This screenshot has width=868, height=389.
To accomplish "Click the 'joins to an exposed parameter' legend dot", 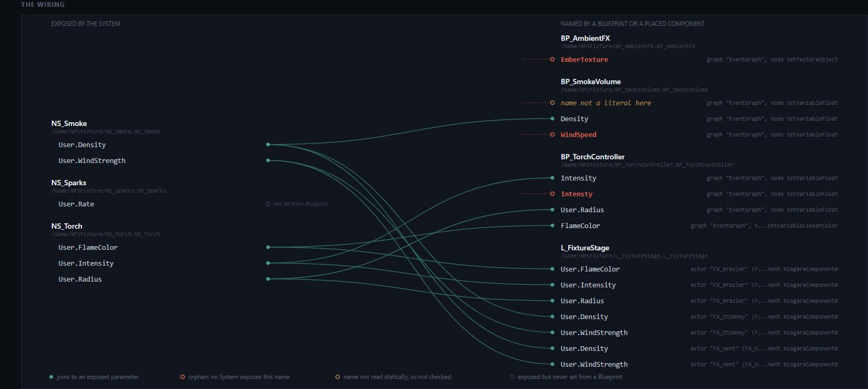I will (x=51, y=377).
